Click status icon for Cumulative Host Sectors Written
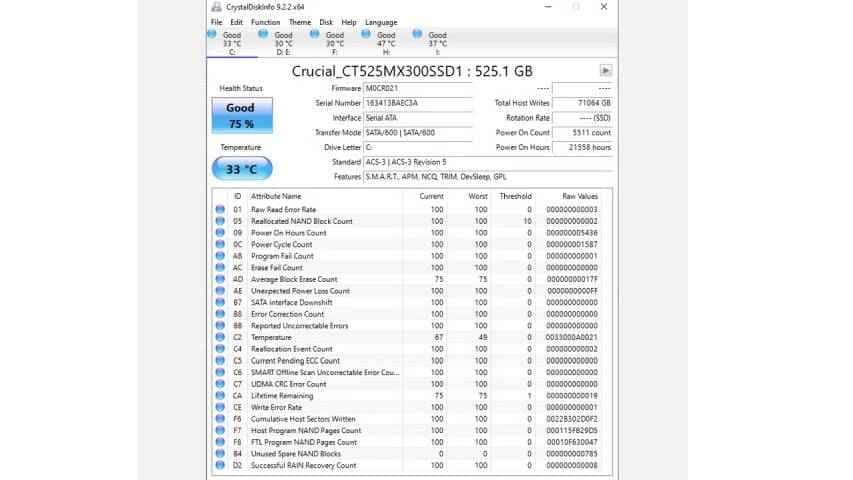Image resolution: width=853 pixels, height=480 pixels. coord(220,419)
